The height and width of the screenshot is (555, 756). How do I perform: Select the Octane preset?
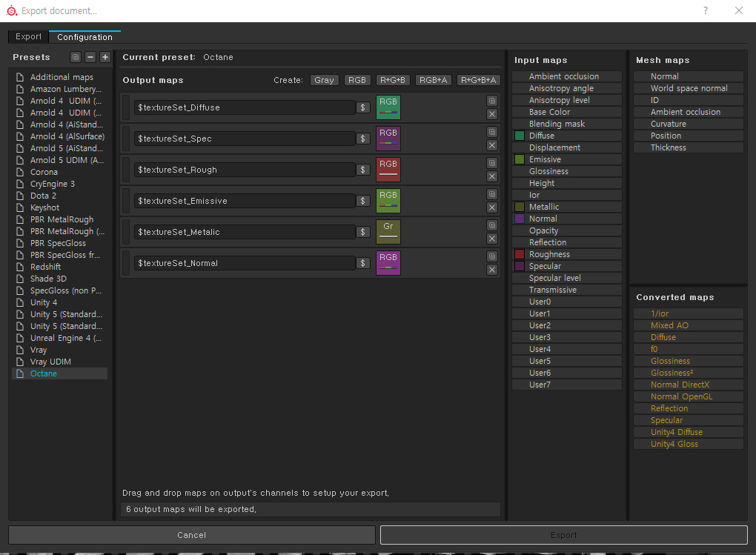[x=60, y=373]
